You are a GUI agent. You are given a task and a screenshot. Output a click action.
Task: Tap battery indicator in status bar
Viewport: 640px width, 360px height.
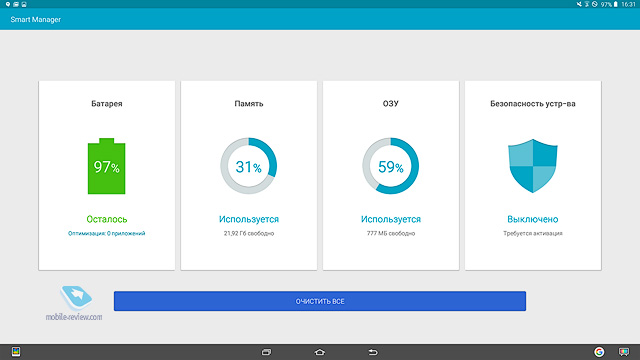pyautogui.click(x=616, y=4)
